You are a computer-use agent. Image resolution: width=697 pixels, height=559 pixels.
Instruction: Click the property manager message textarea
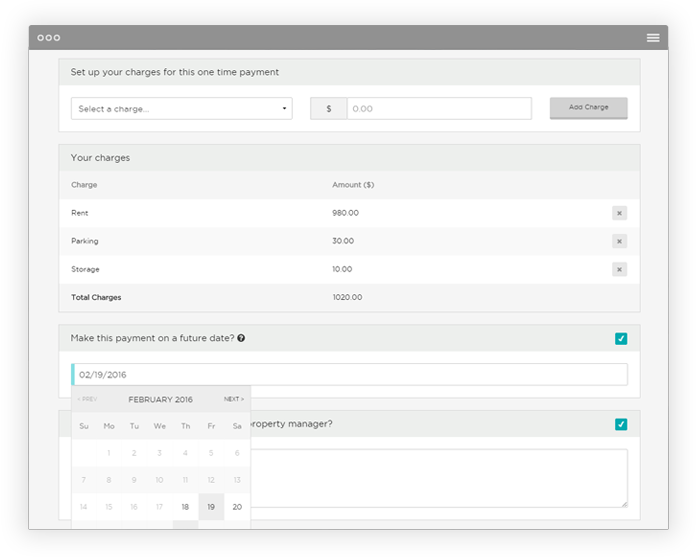[x=439, y=478]
